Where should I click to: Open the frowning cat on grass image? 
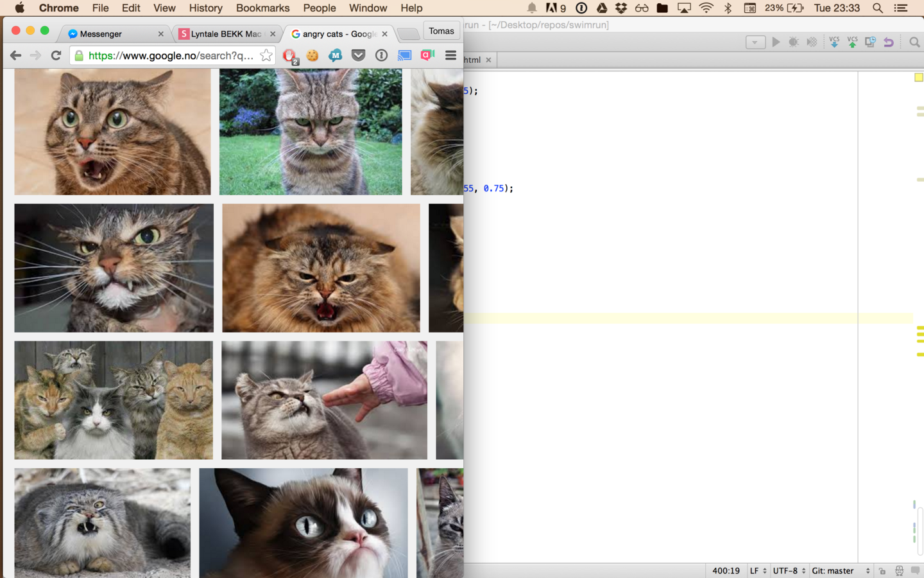tap(311, 132)
